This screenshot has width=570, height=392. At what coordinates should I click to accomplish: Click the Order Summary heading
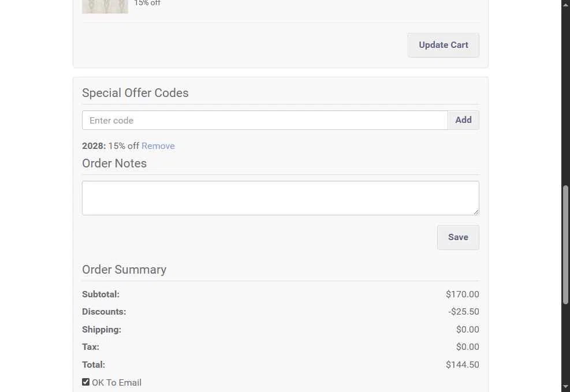pyautogui.click(x=124, y=270)
